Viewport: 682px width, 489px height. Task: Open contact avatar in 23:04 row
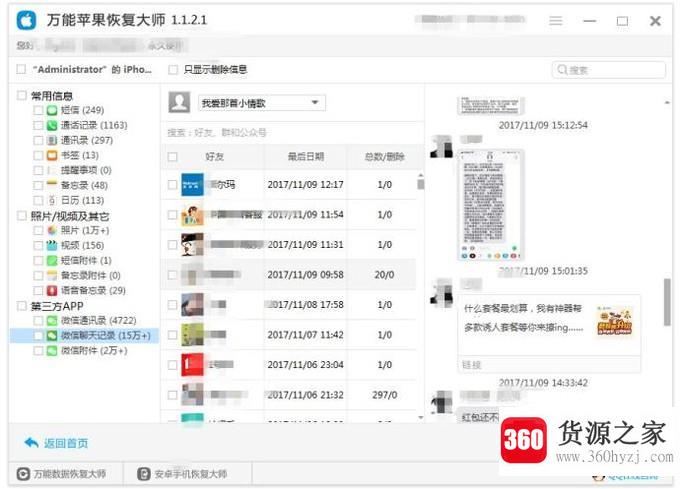(192, 365)
